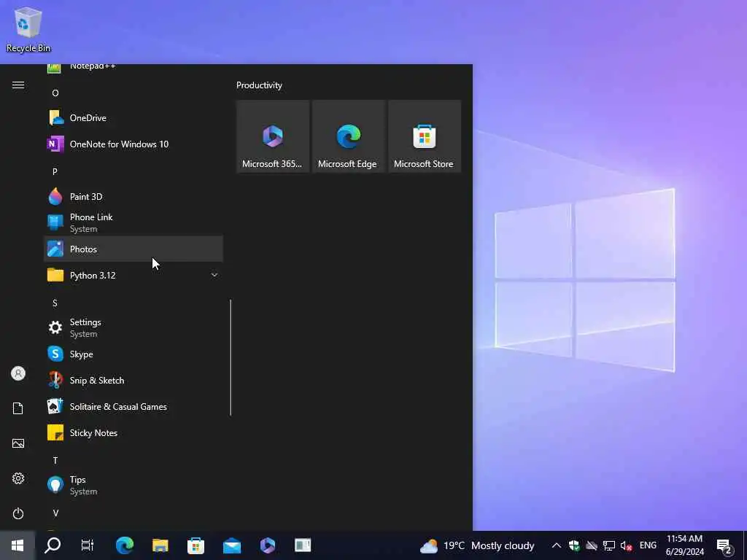747x560 pixels.
Task: Open Phone Link app
Action: (133, 222)
